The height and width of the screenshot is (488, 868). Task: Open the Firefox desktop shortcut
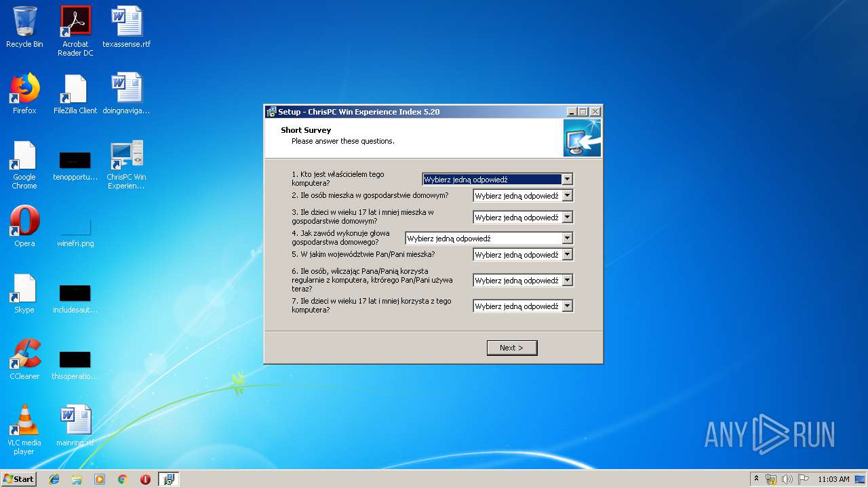coord(24,94)
